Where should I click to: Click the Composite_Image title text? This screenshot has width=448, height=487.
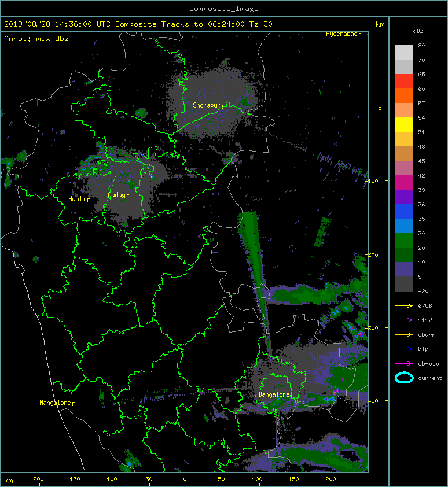(224, 9)
